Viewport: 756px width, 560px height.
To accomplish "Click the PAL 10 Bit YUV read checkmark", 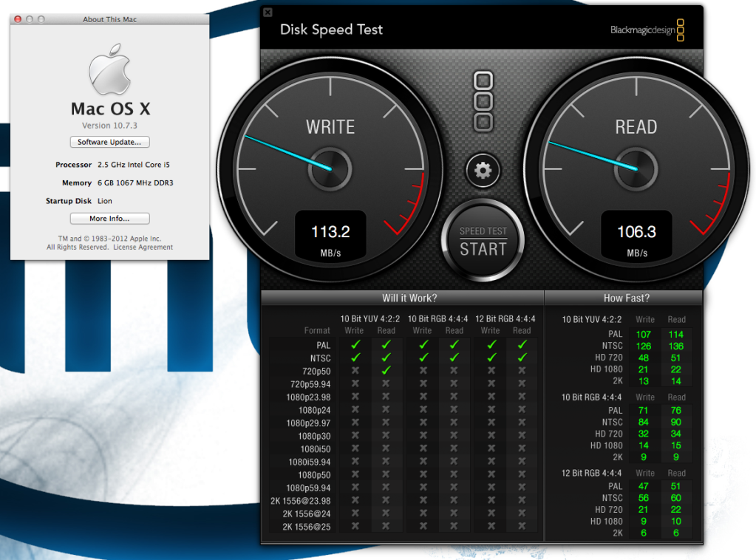I will [x=386, y=344].
